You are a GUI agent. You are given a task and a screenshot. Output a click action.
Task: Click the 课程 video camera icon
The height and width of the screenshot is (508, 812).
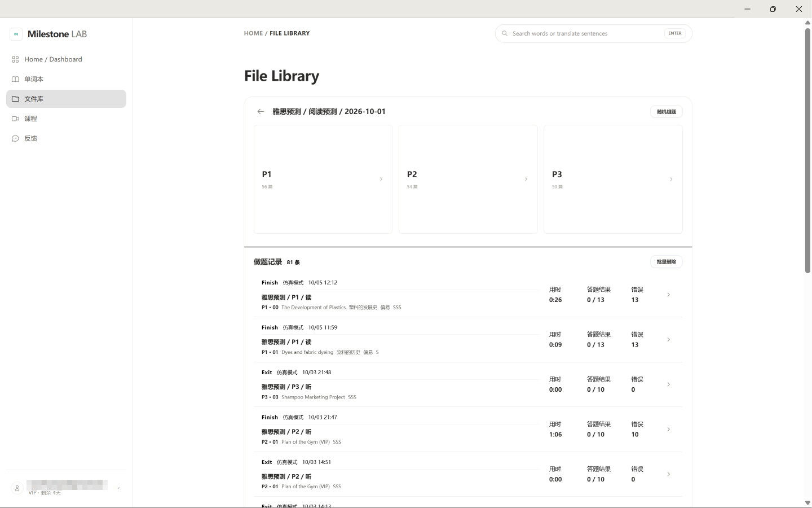15,119
